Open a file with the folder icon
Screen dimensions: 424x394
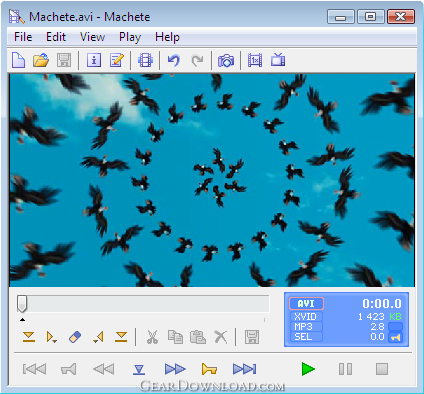pos(41,60)
